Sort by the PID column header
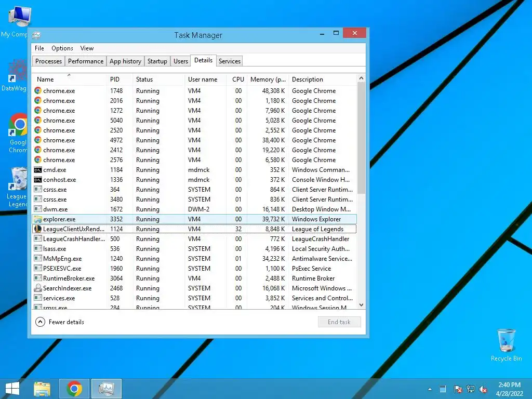 point(119,79)
